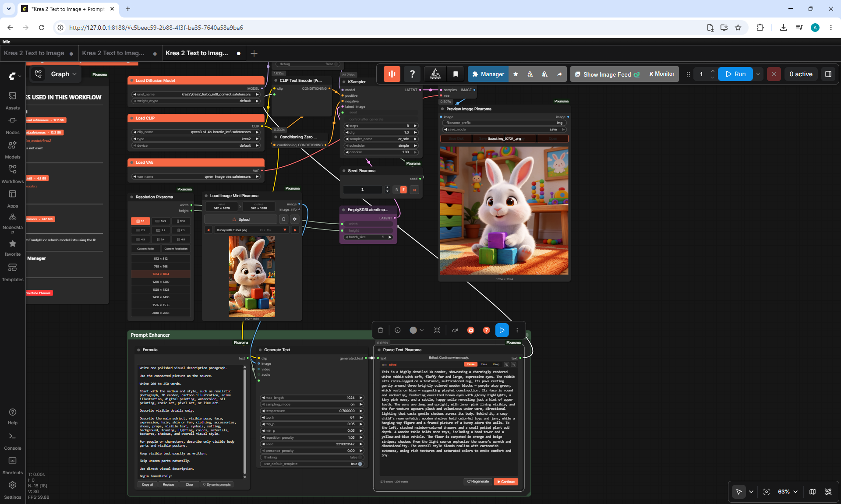The height and width of the screenshot is (504, 841).
Task: Copy the Pause Text content with copy icon
Action: (507, 364)
